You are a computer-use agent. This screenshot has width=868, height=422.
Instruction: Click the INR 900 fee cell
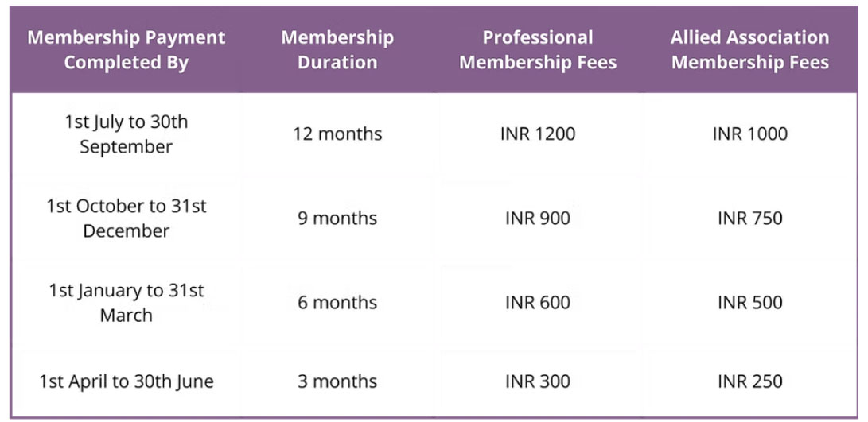(x=538, y=219)
